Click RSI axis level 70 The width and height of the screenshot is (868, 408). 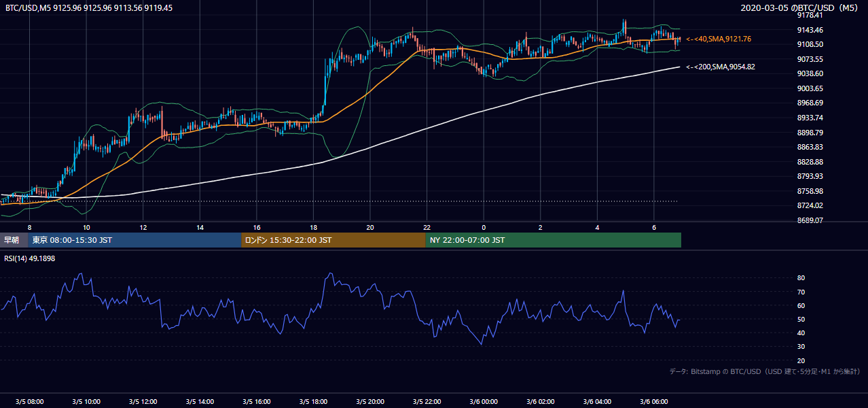(801, 292)
